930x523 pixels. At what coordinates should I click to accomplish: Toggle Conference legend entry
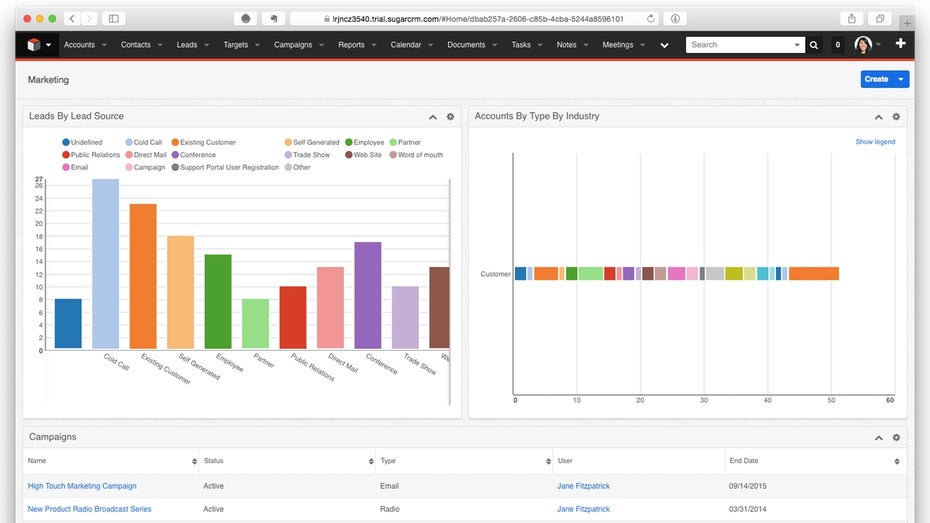[194, 155]
